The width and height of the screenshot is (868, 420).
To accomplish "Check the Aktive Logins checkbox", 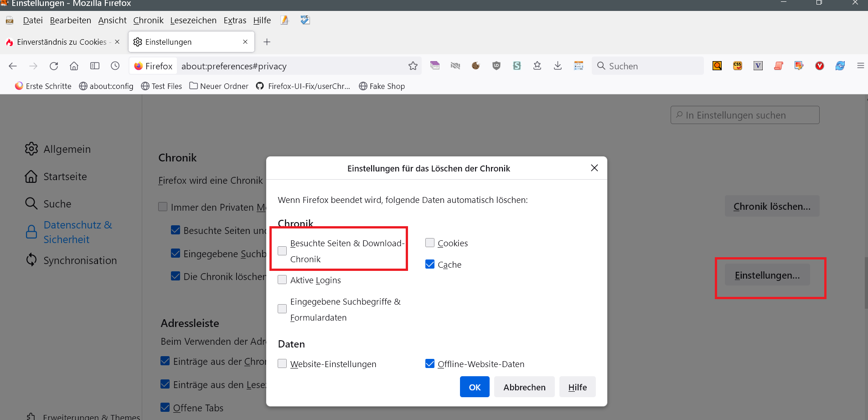I will coord(283,280).
